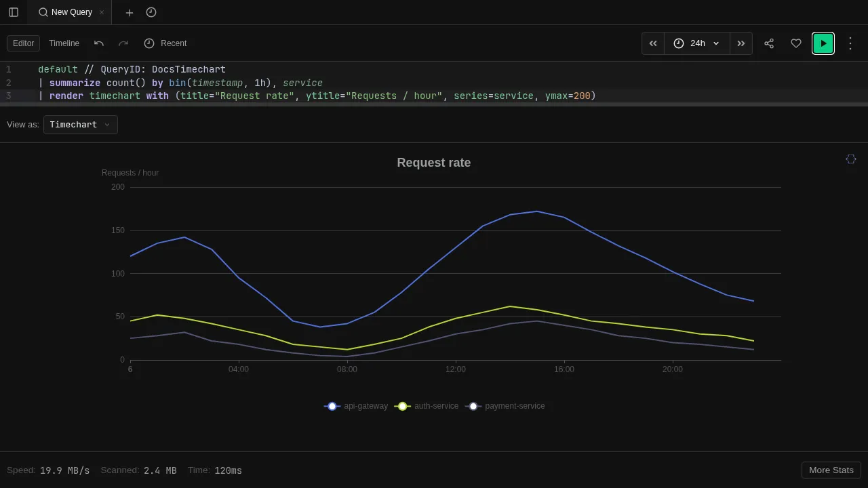Expand chart to fullscreen

coord(851,159)
